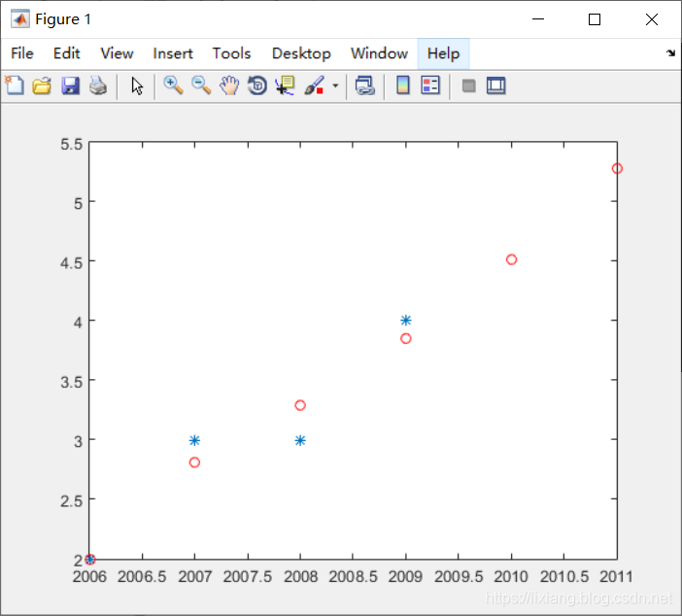Open the File menu
The height and width of the screenshot is (616, 682).
(22, 53)
